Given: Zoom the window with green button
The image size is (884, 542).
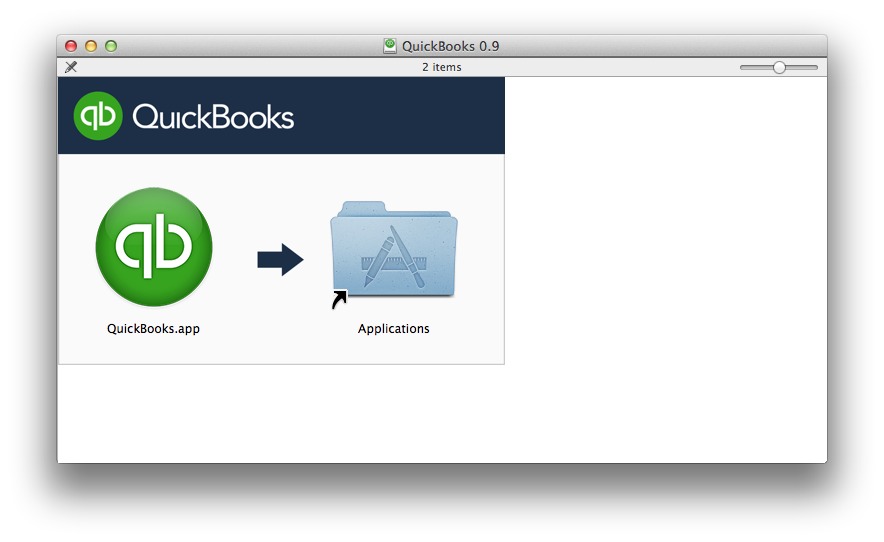Looking at the screenshot, I should coord(111,46).
